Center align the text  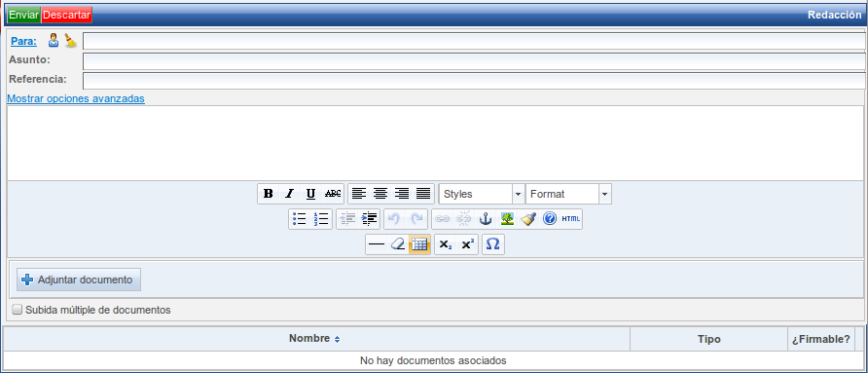click(x=380, y=194)
